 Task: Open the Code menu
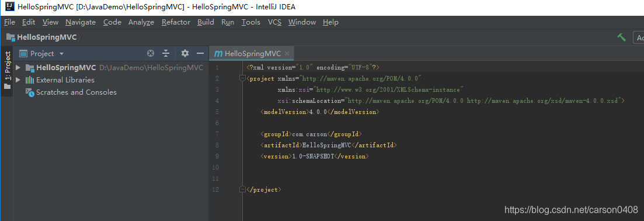112,22
